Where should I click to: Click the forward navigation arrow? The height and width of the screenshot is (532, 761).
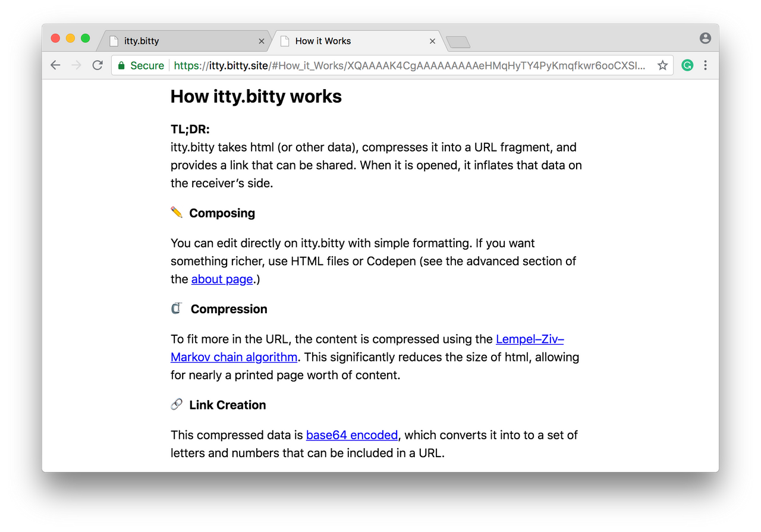click(x=76, y=65)
